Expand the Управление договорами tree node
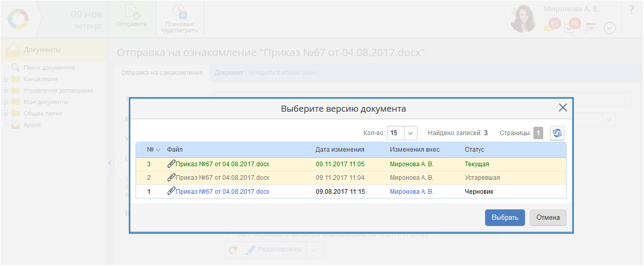644x266 pixels. click(5, 90)
